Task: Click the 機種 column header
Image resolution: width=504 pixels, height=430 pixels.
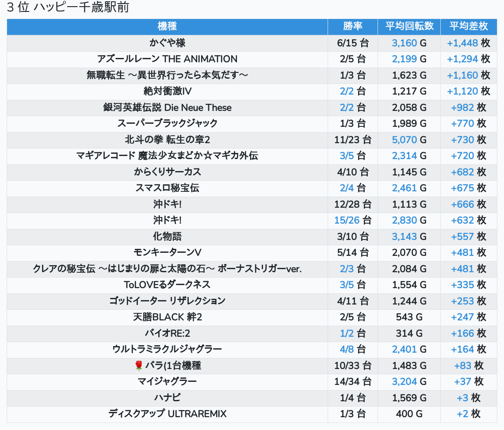Action: [x=167, y=27]
